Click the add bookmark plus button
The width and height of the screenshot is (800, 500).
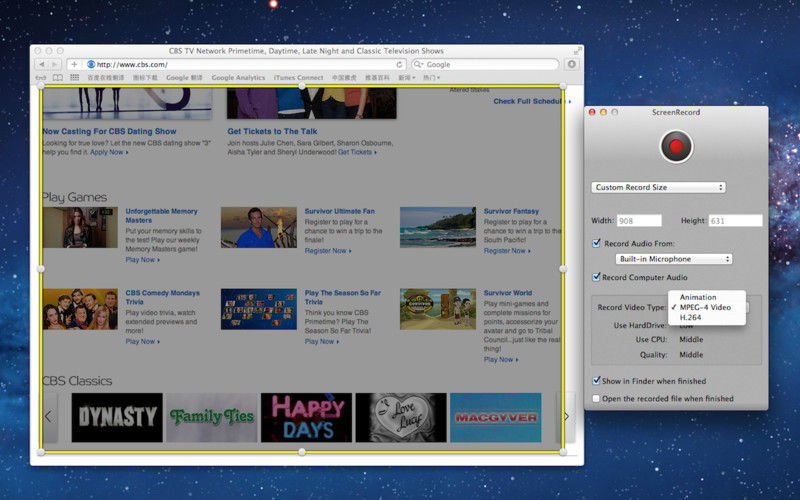[74, 65]
